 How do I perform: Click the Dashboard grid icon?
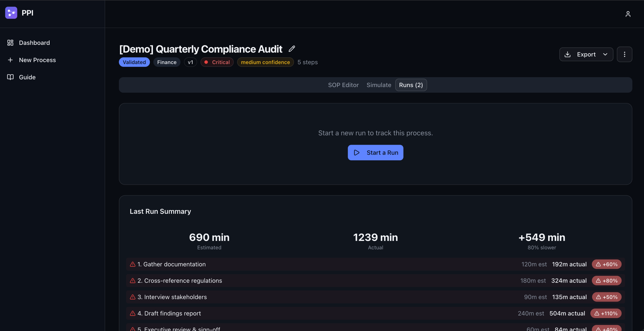[10, 43]
